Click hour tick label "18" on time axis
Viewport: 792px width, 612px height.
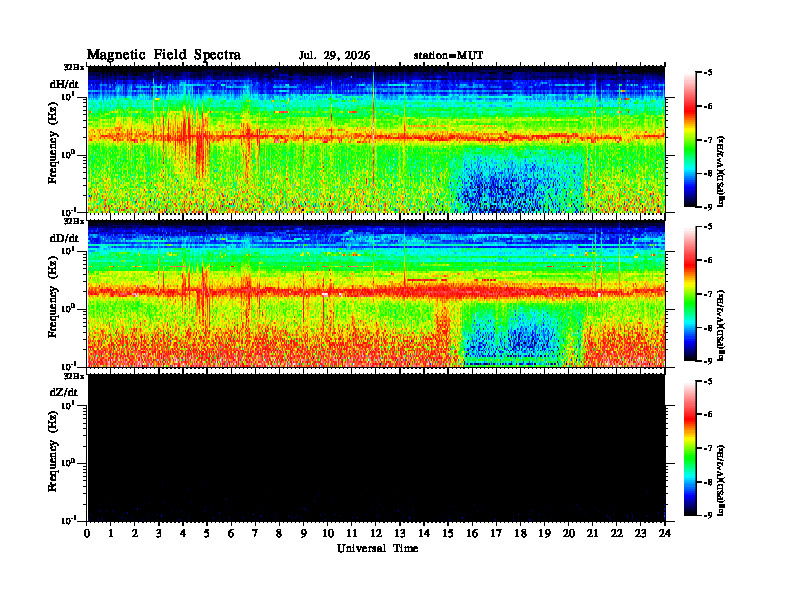520,534
